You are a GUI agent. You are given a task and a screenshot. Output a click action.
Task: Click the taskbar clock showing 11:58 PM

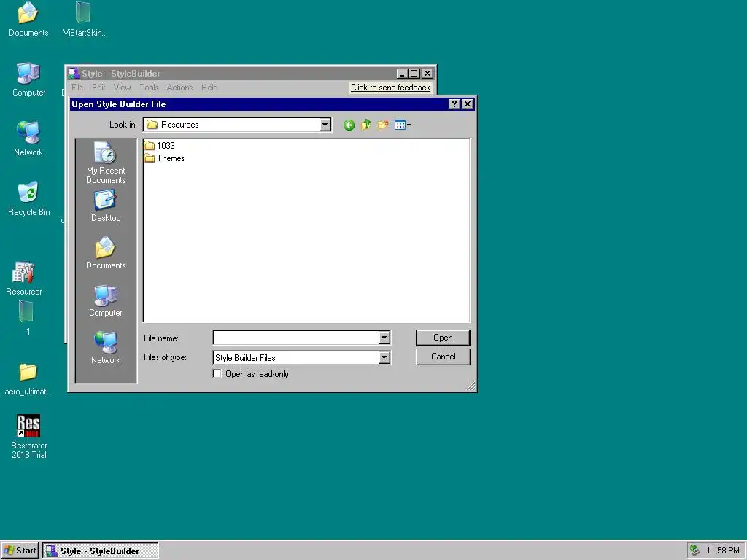pos(723,551)
